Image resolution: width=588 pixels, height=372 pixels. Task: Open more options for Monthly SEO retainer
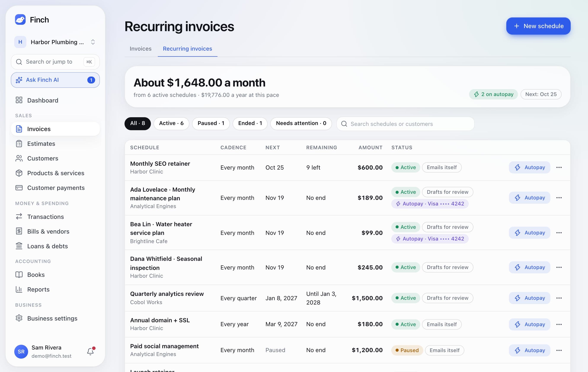(x=559, y=167)
